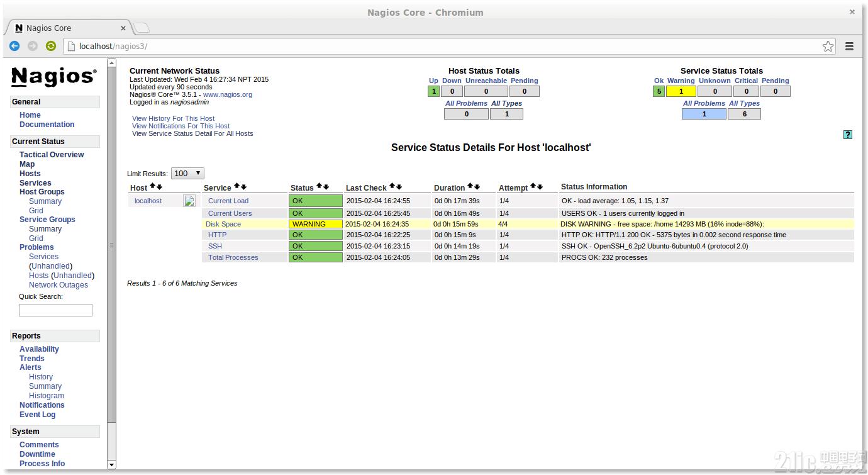The image size is (868, 475).
Task: Sort Last Check column descending arrow
Action: [x=399, y=187]
